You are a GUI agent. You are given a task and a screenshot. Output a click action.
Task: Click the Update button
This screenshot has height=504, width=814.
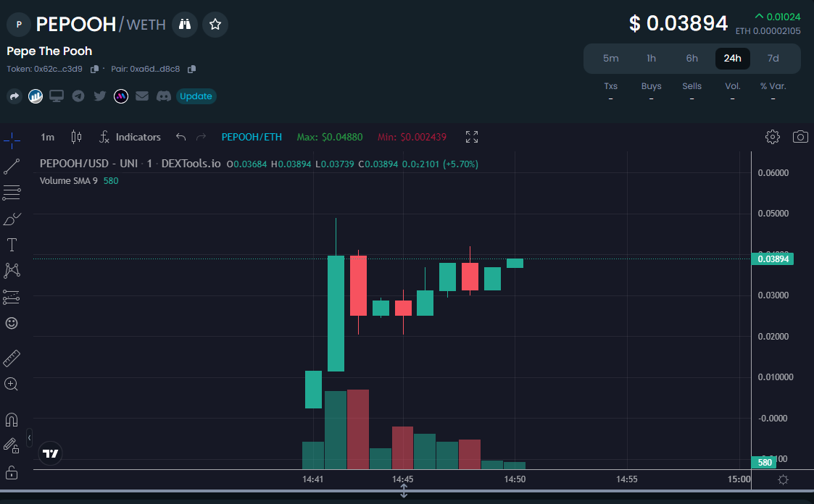[196, 96]
